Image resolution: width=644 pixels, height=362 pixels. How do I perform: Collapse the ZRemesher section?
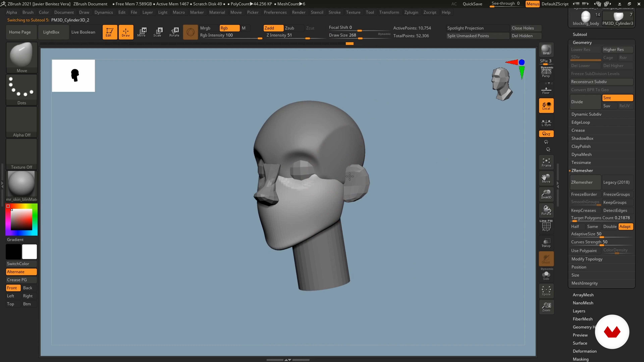coord(582,170)
